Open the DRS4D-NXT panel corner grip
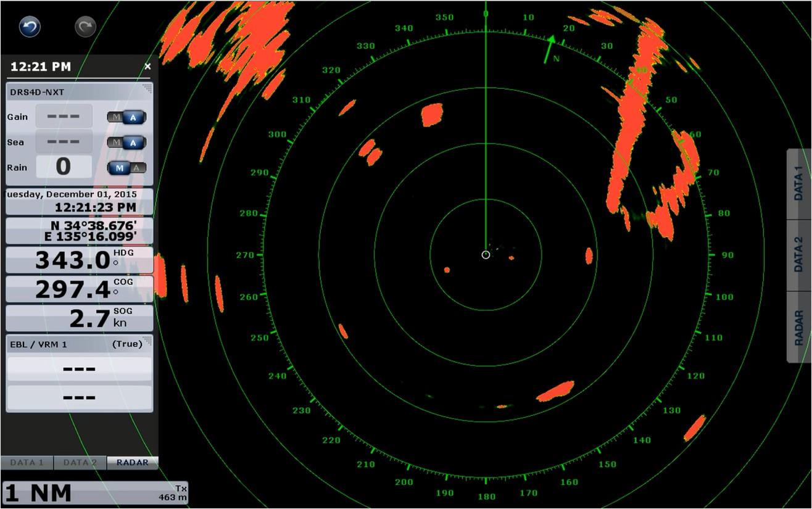Image resolution: width=812 pixels, height=509 pixels. click(x=147, y=88)
